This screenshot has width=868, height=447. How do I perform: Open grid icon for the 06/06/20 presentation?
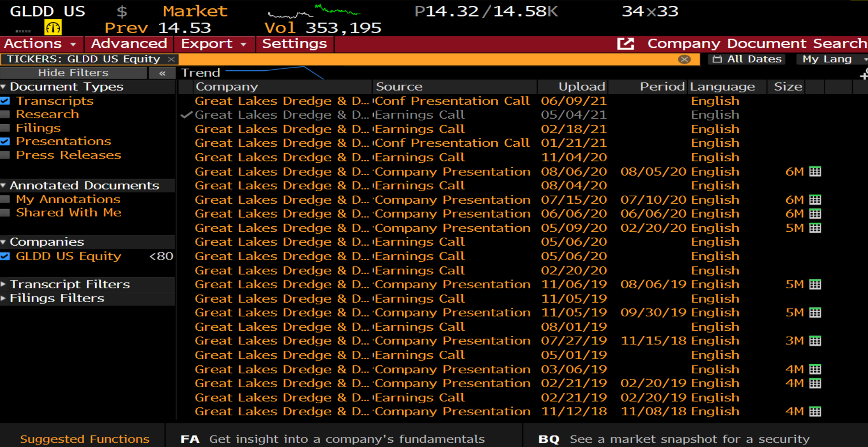815,214
